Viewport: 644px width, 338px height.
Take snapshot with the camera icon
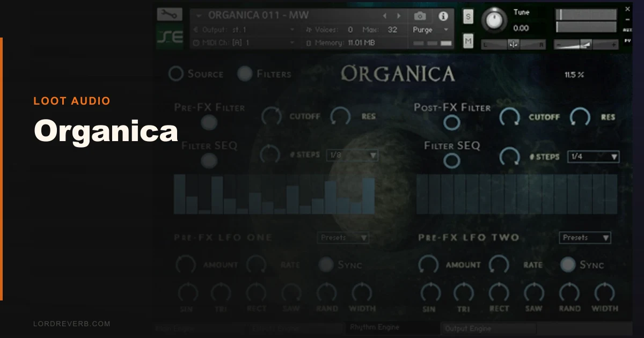(x=420, y=16)
